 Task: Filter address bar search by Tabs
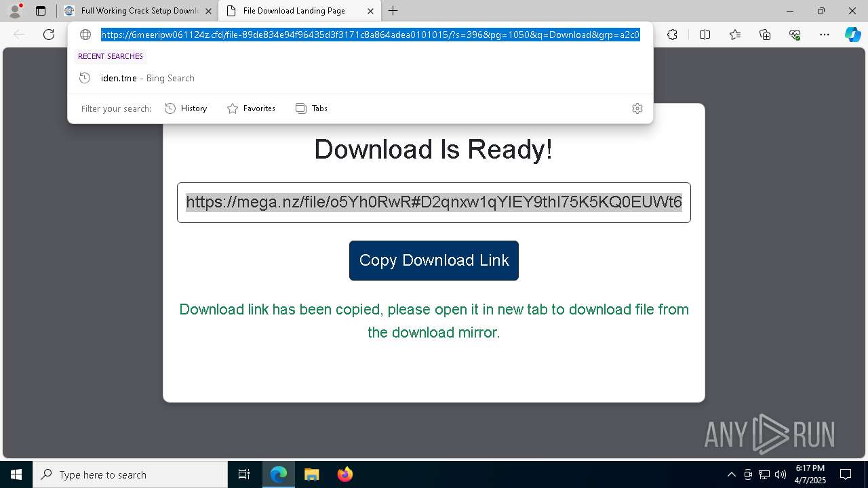pos(311,108)
